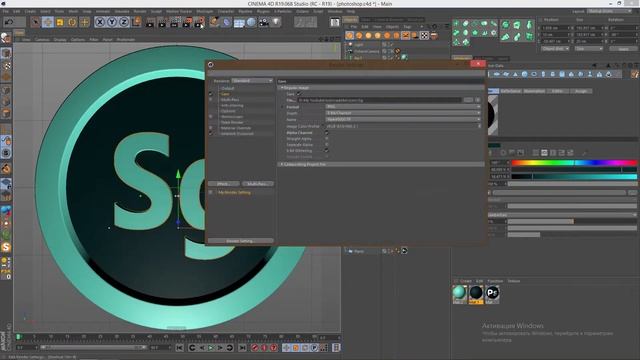Viewport: 640px width, 360px height.
Task: Open the viewport Cameras menu
Action: point(42,40)
